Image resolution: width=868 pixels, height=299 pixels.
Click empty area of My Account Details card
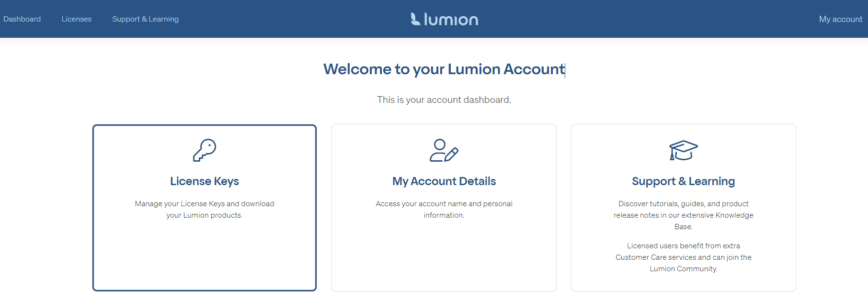tap(444, 258)
